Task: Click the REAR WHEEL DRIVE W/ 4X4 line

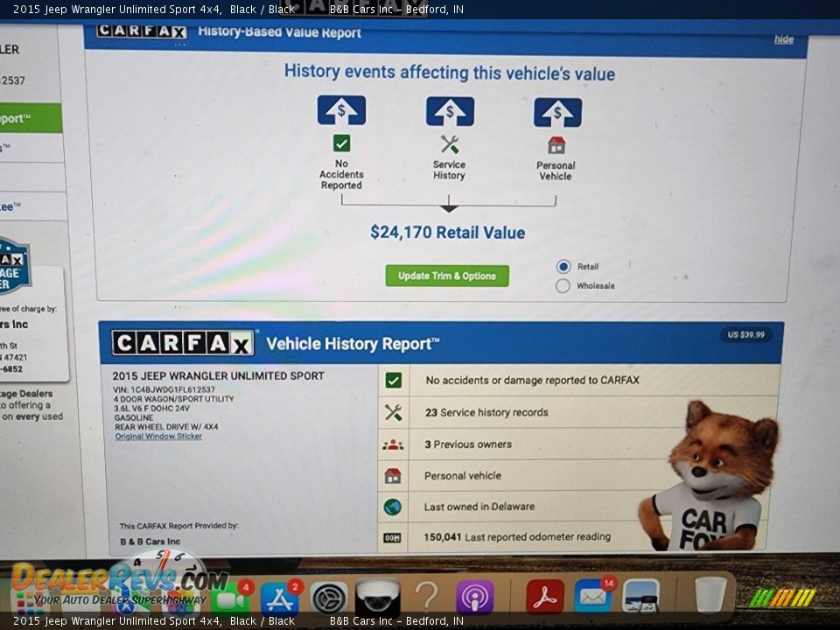Action: click(166, 427)
